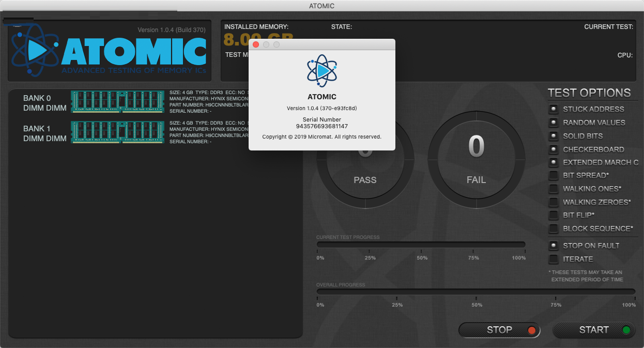Disable the Checkerboard test

[x=554, y=149]
